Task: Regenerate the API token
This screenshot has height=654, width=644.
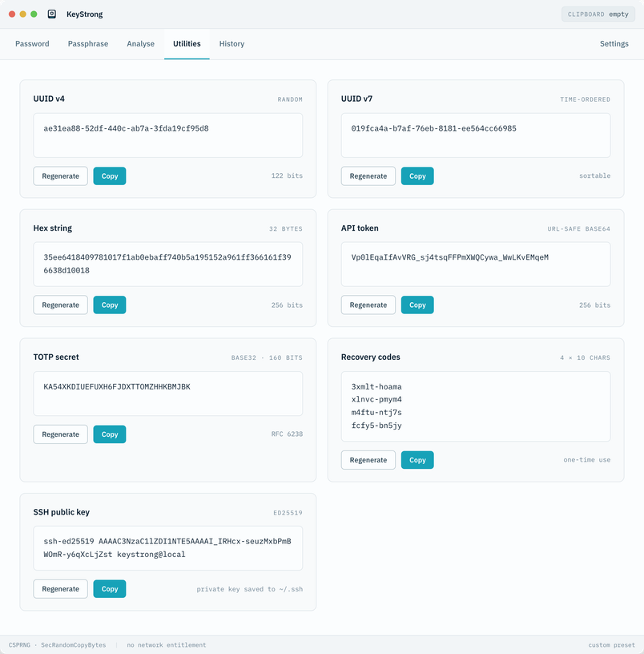Action: [x=368, y=305]
